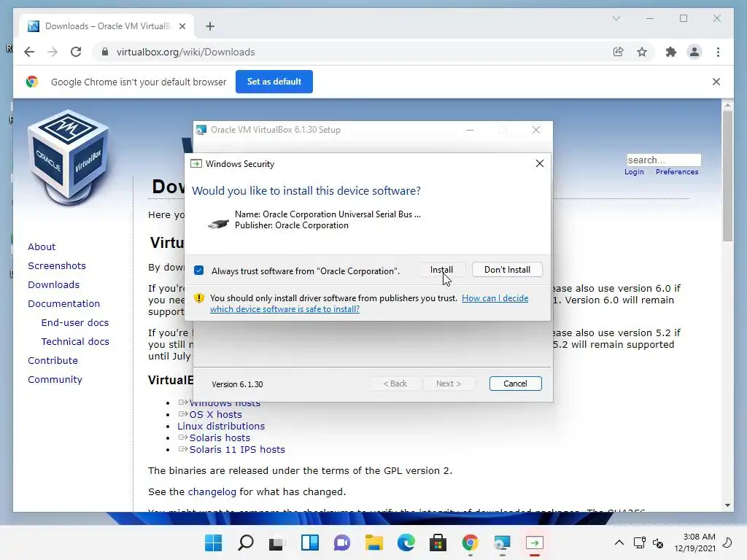Image resolution: width=747 pixels, height=560 pixels.
Task: Click the scrollbar down arrow
Action: tap(727, 505)
